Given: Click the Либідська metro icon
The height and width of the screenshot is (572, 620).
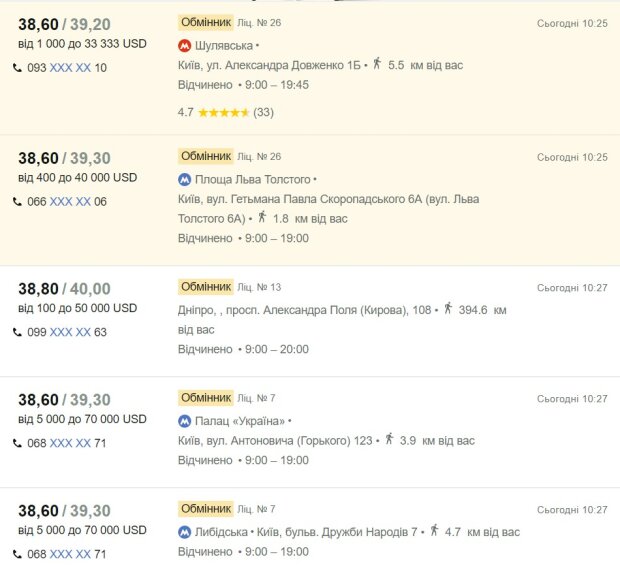Looking at the screenshot, I should 184,532.
